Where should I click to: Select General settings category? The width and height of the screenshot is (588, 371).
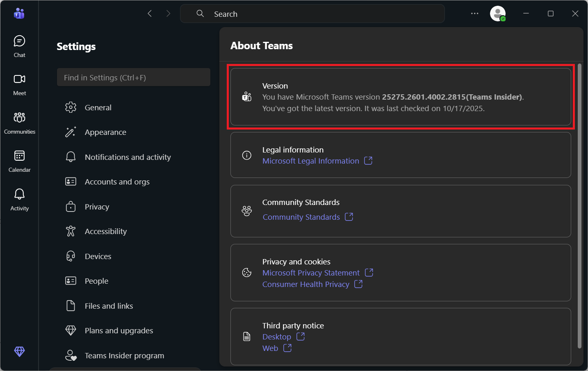click(x=98, y=107)
